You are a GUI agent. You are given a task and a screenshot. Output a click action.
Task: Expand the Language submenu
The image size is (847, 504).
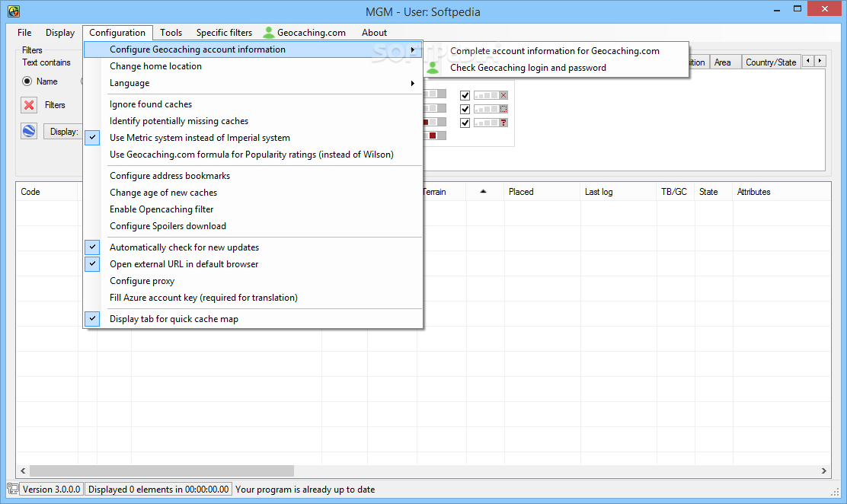253,83
